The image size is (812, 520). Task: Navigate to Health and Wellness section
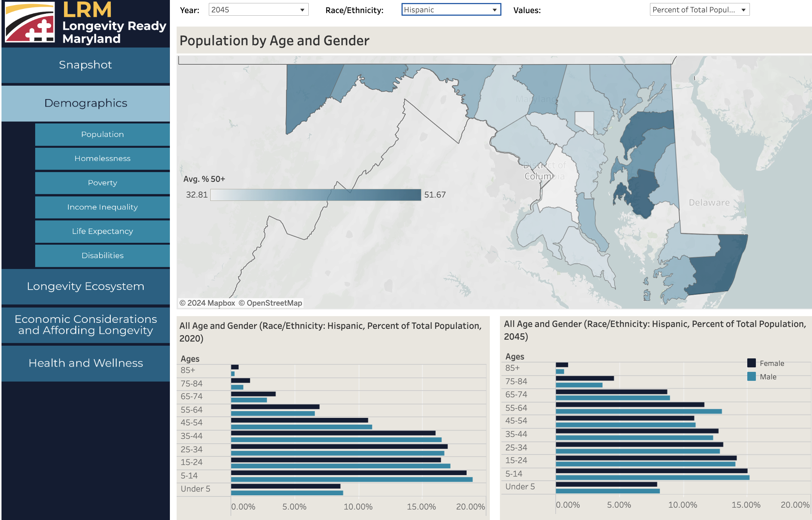tap(85, 363)
